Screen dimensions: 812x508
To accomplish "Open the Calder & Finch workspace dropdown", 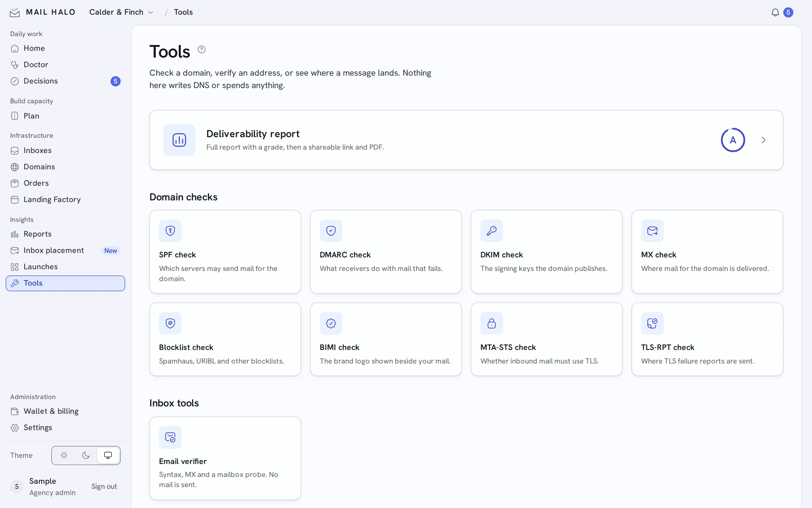I will click(121, 12).
